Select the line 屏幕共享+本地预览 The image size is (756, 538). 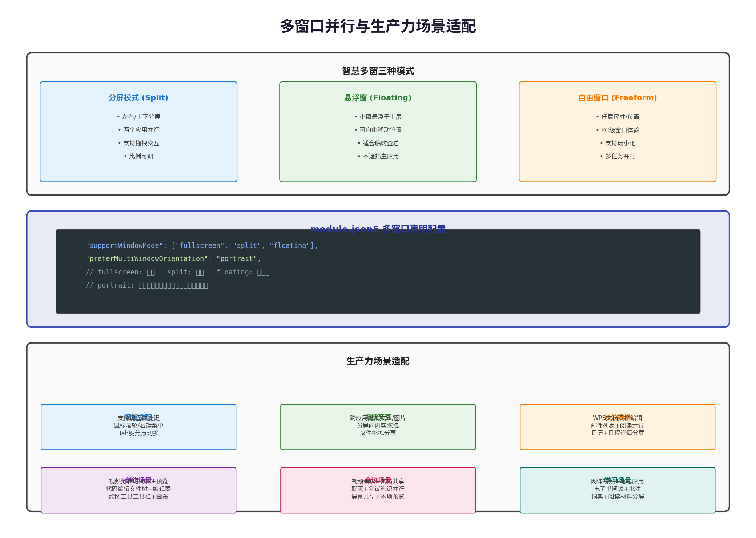[378, 497]
